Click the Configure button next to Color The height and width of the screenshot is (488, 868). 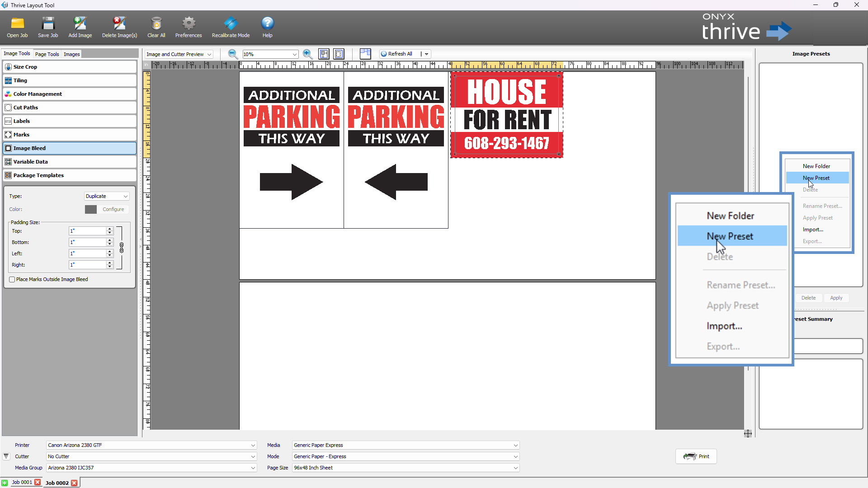[x=113, y=209]
